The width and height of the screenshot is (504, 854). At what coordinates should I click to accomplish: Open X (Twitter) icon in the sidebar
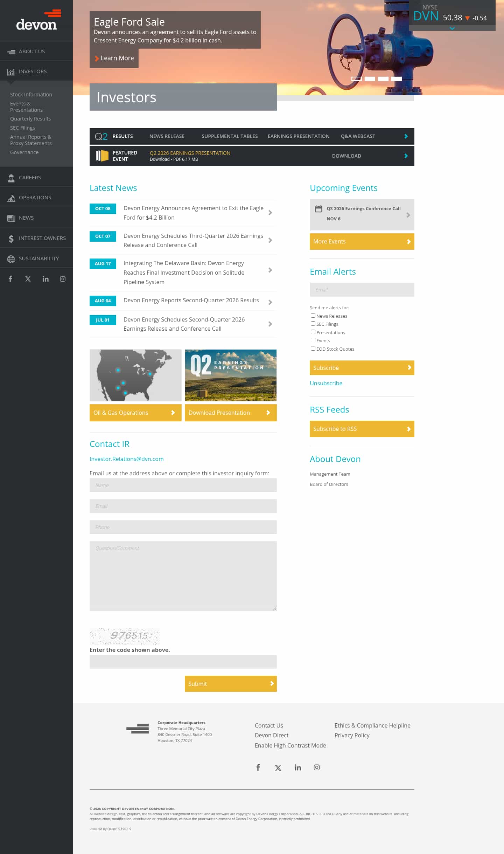click(x=28, y=279)
